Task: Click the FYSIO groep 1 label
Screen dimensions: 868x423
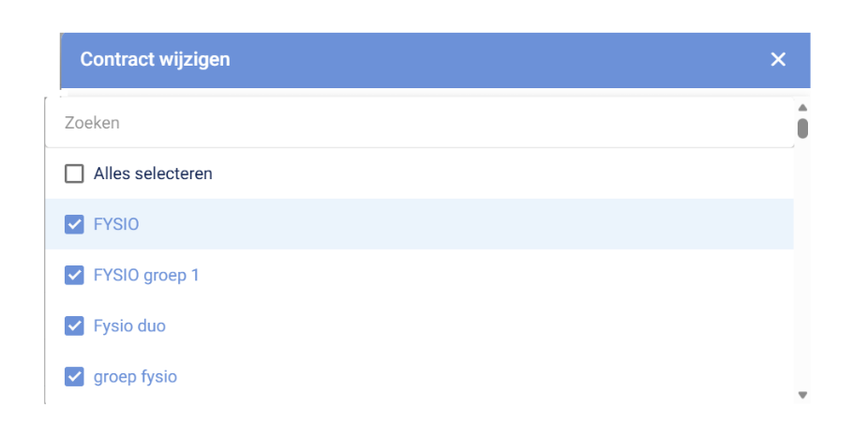Action: pos(146,276)
